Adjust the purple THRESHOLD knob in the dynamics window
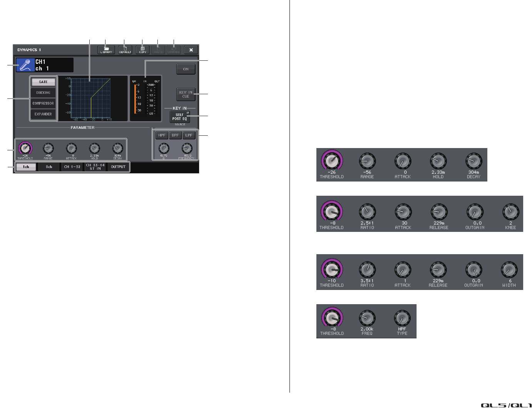 25,148
